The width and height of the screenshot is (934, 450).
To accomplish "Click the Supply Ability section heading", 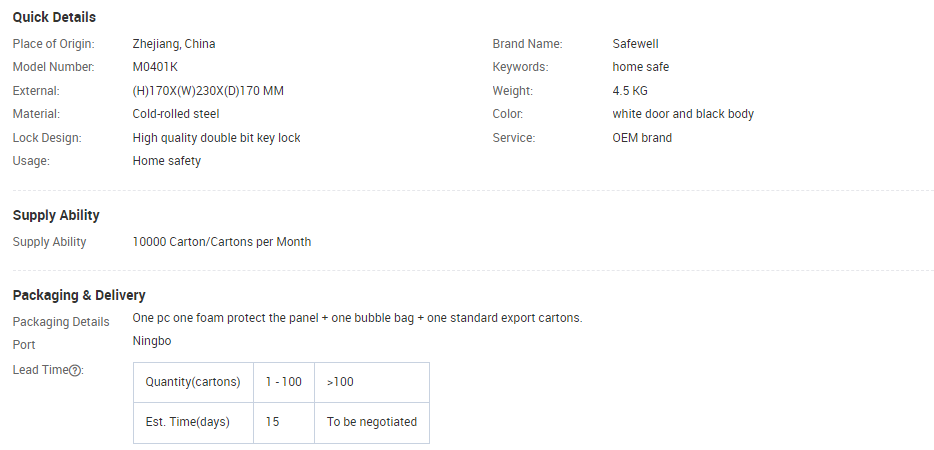I will tap(56, 215).
